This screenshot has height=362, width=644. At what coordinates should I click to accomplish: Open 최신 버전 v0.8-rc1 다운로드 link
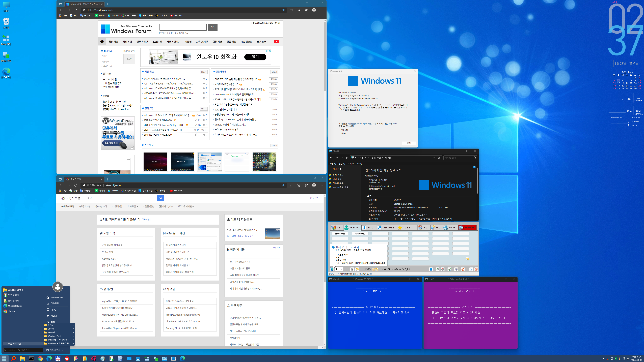tap(240, 236)
